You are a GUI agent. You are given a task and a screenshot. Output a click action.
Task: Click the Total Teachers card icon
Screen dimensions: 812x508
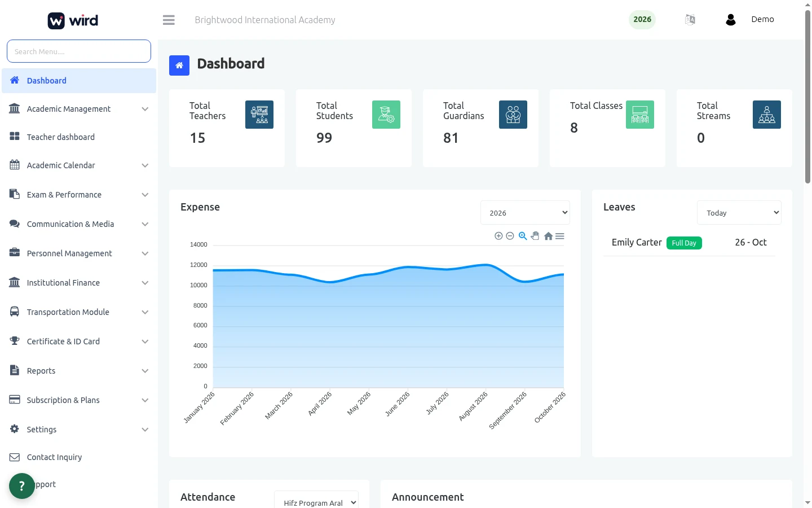259,115
